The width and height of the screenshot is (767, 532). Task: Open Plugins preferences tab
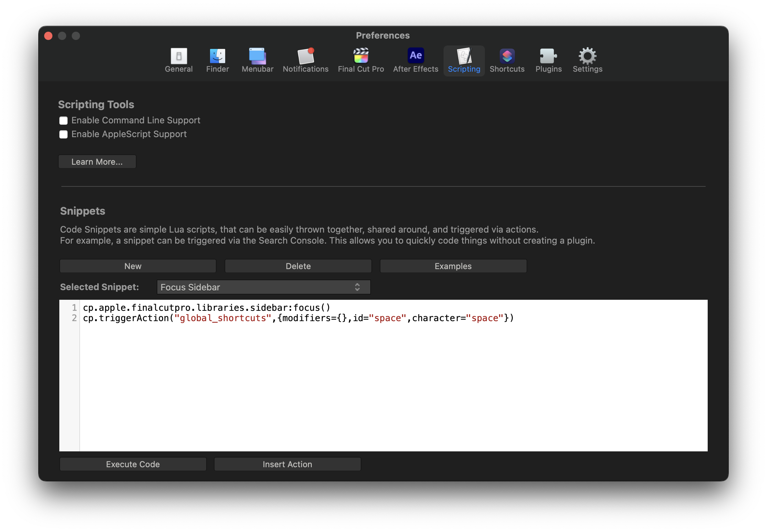click(548, 60)
